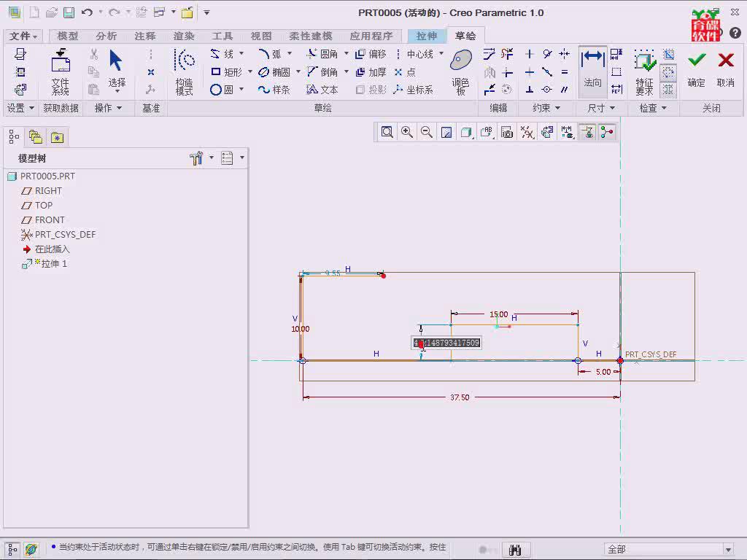Toggle the highlight open ends inspect option
The image size is (747, 560).
669,72
